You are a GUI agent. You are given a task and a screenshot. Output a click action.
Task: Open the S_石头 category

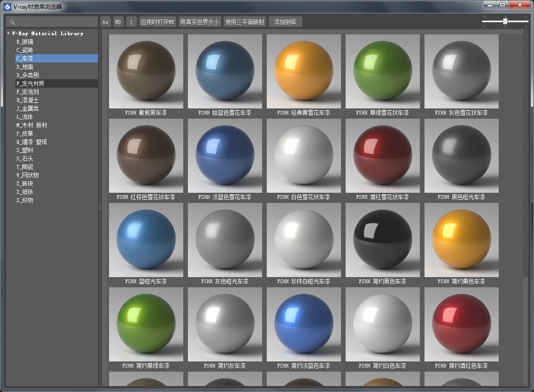[x=25, y=158]
